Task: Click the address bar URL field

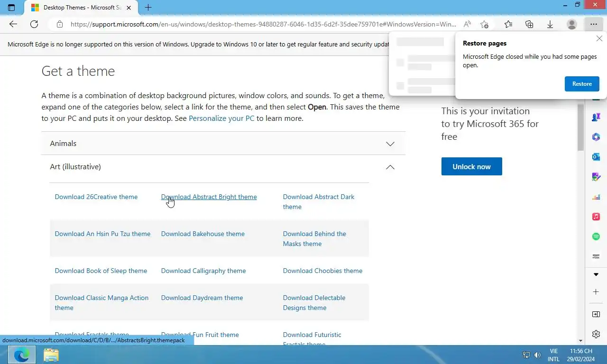Action: [x=263, y=24]
